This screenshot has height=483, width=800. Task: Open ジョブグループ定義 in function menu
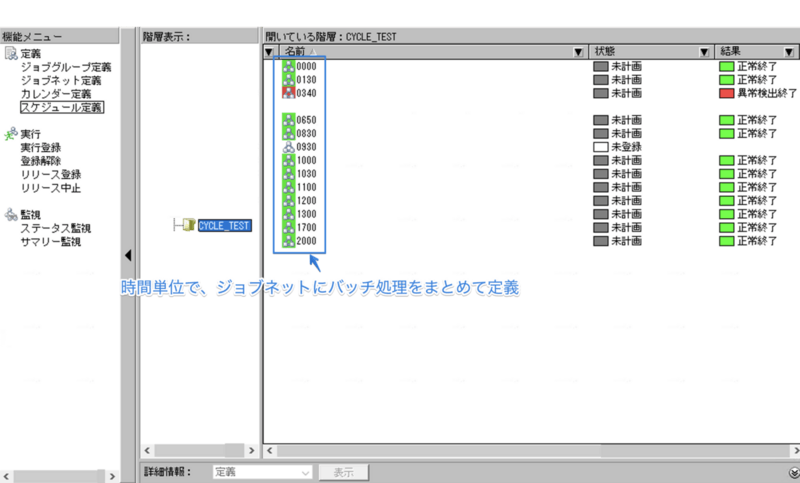pyautogui.click(x=66, y=67)
